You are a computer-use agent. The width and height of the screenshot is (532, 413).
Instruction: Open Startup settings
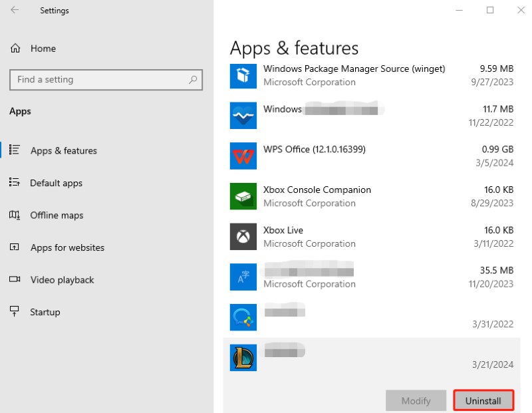point(45,312)
